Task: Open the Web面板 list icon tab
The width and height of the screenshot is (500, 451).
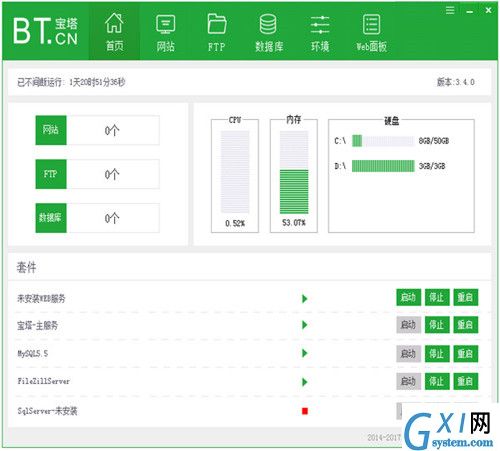Action: pyautogui.click(x=371, y=32)
